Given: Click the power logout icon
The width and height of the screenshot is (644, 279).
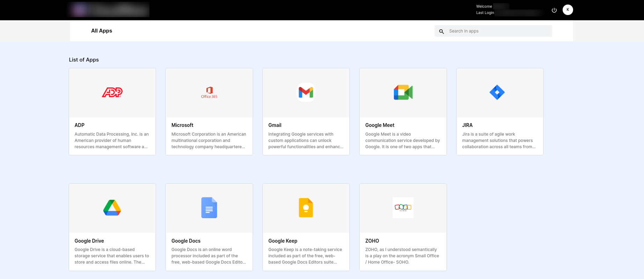Looking at the screenshot, I should 554,10.
